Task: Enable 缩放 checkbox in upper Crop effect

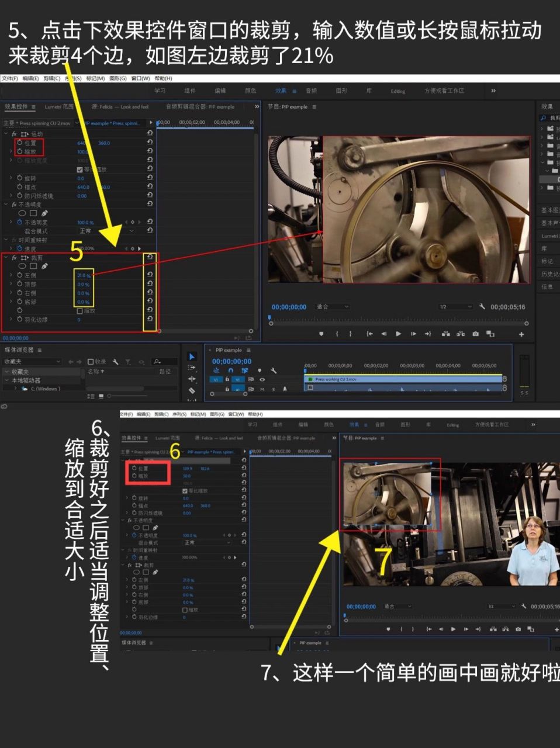Action: coord(79,311)
